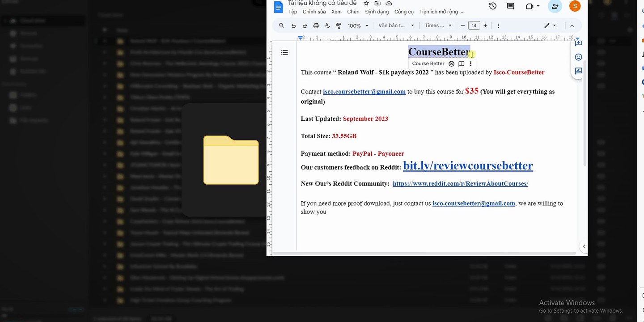Viewport: 644px width, 322px height.
Task: Click the large yellow folder in background window
Action: pyautogui.click(x=231, y=160)
